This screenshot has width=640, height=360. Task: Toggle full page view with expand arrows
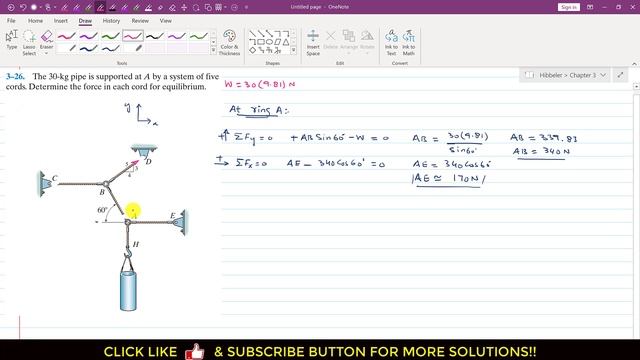point(620,75)
